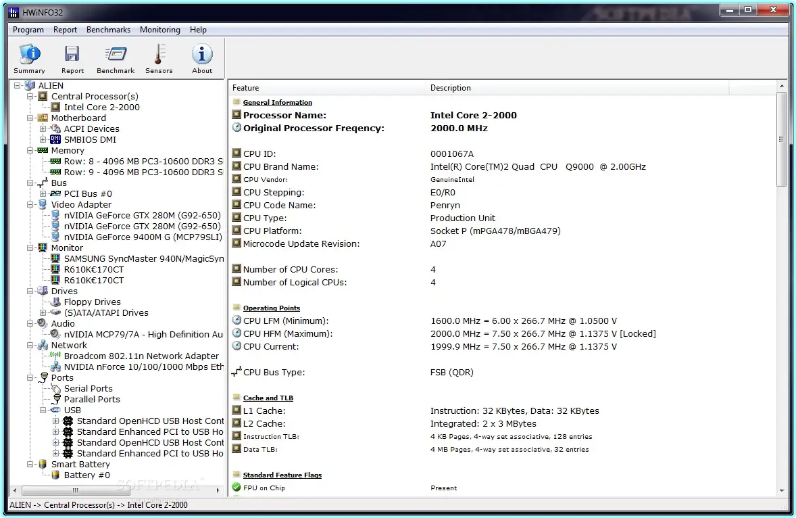Click the Serial Ports icon

(55, 388)
